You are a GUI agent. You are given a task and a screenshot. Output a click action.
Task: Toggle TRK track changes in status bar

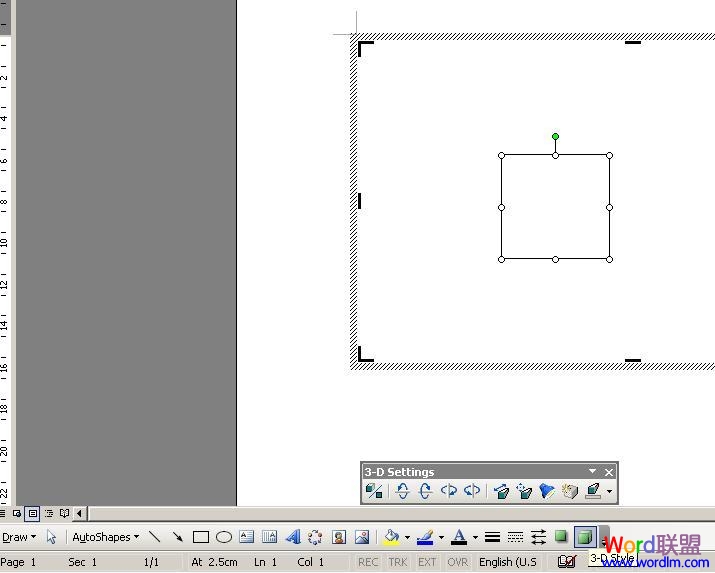click(x=398, y=562)
